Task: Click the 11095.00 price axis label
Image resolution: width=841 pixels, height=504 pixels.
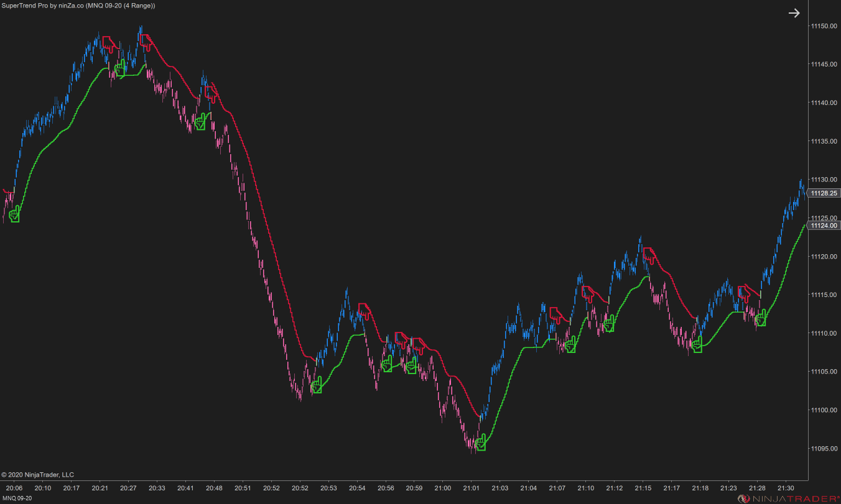Action: (824, 449)
